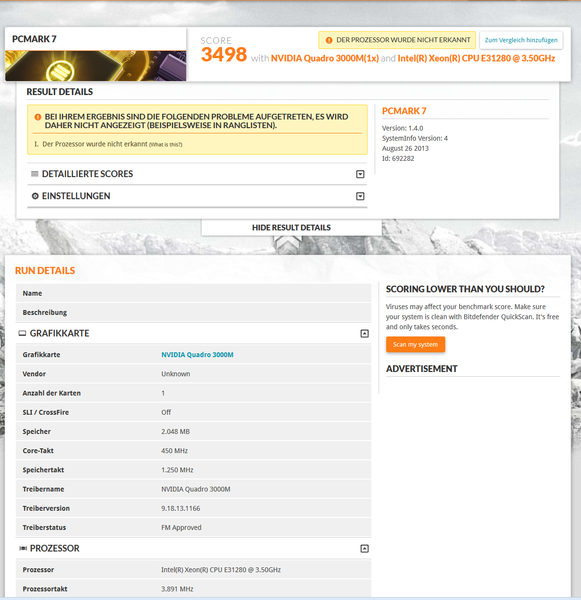Click the double chevron arrow below Hide Result Details
This screenshot has height=600, width=581.
pyautogui.click(x=287, y=244)
